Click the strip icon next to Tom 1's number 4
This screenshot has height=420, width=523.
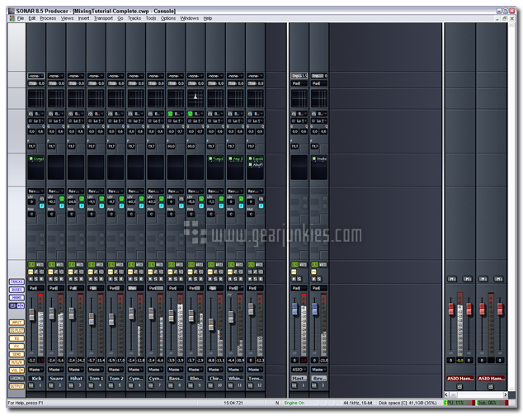(91, 385)
